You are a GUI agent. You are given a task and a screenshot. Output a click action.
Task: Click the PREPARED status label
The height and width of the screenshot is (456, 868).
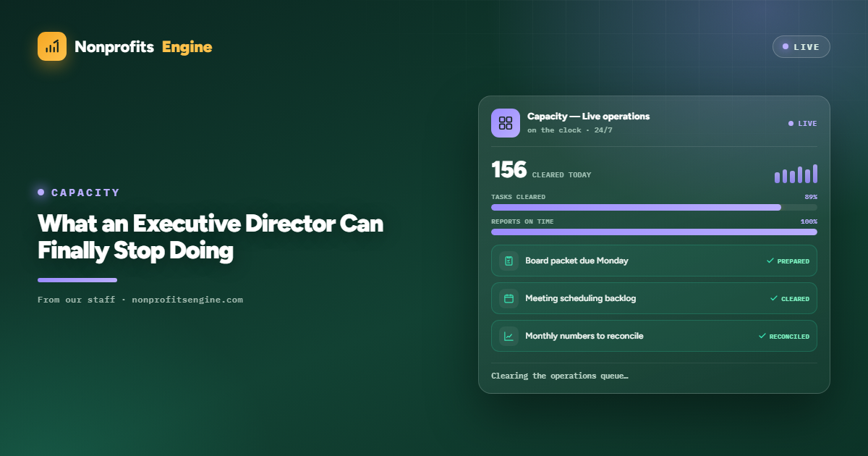pyautogui.click(x=793, y=261)
